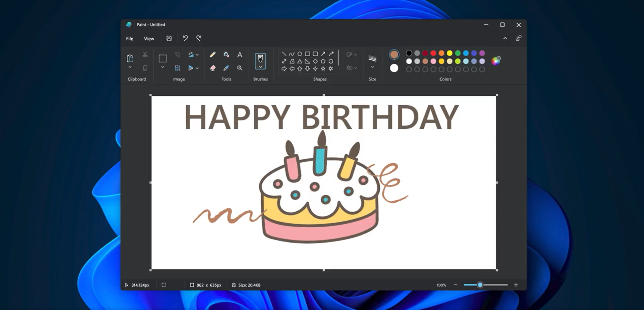
Task: Click the zoom in plus button
Action: coord(516,285)
